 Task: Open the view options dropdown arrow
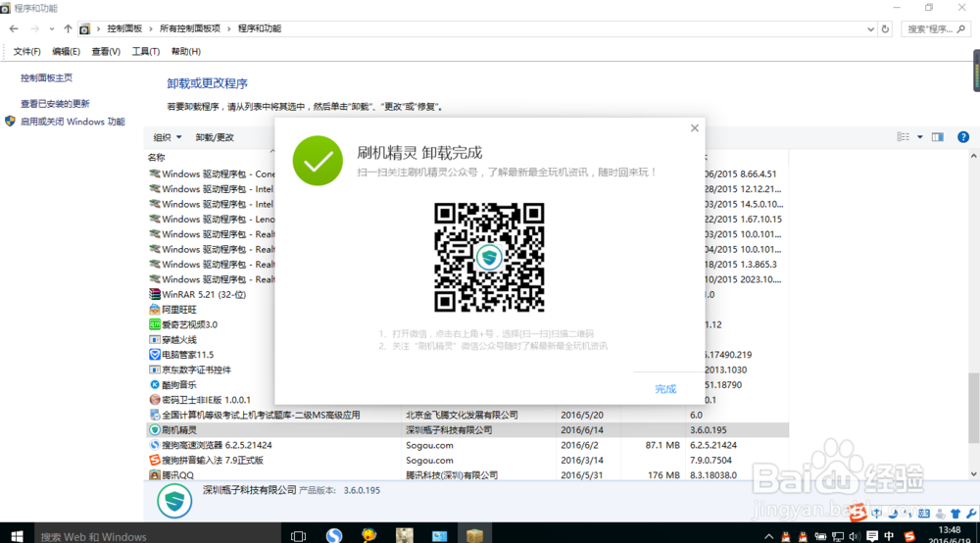point(920,137)
